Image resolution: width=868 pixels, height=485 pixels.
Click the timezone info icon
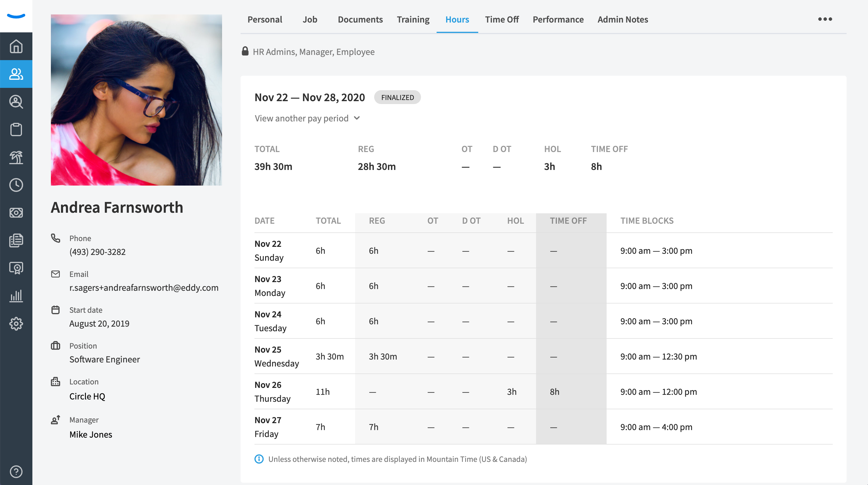pyautogui.click(x=259, y=459)
